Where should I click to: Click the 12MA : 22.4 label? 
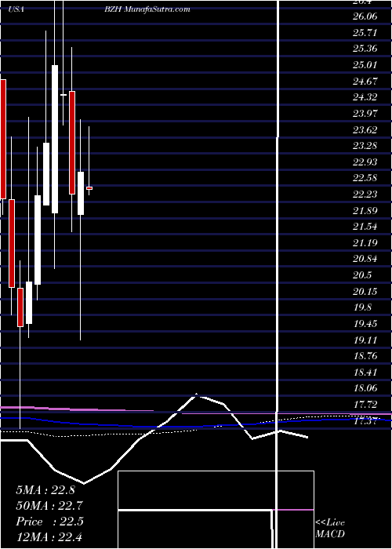pos(49,536)
